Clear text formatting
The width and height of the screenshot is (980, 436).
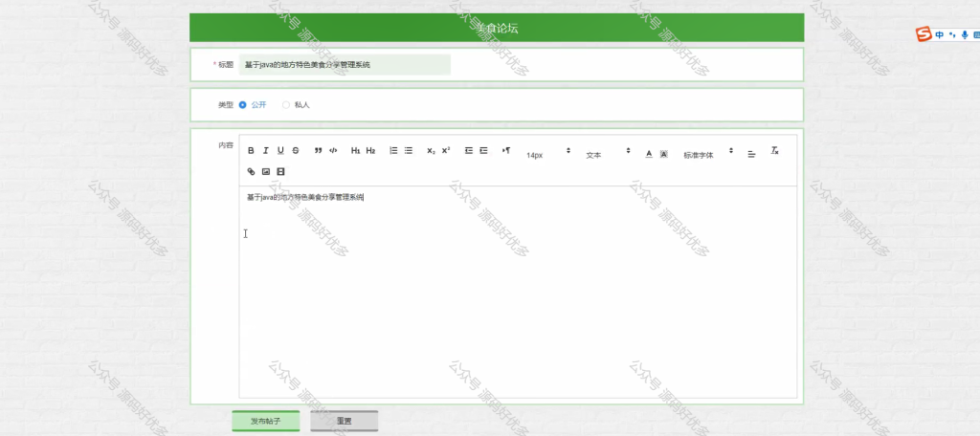774,150
